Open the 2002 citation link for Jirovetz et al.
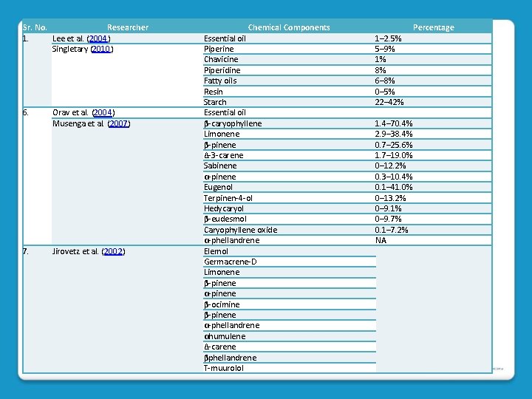 click(113, 251)
